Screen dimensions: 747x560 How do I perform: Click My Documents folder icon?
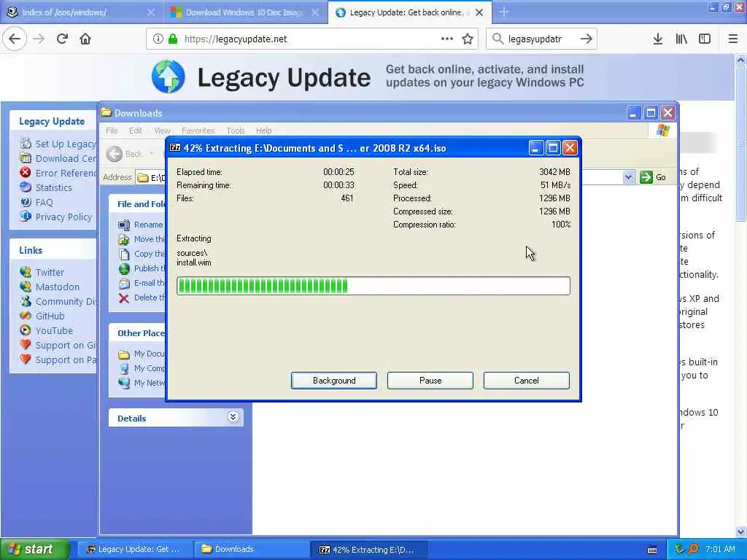click(x=124, y=354)
